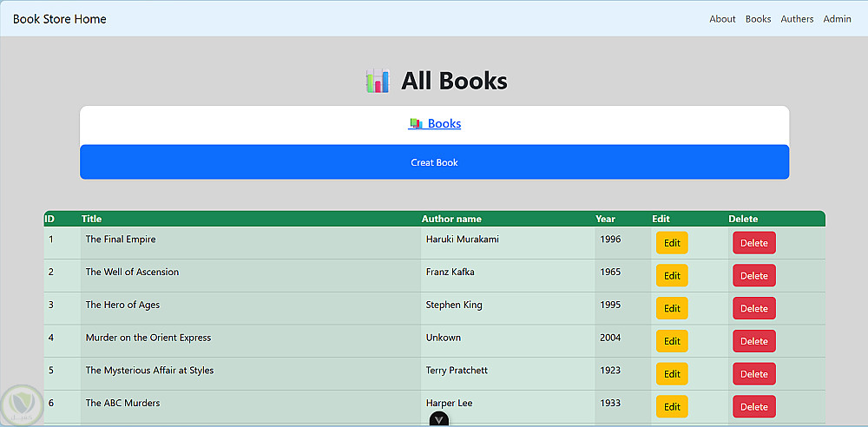Click the Creat Book button
The width and height of the screenshot is (868, 427).
pyautogui.click(x=435, y=162)
